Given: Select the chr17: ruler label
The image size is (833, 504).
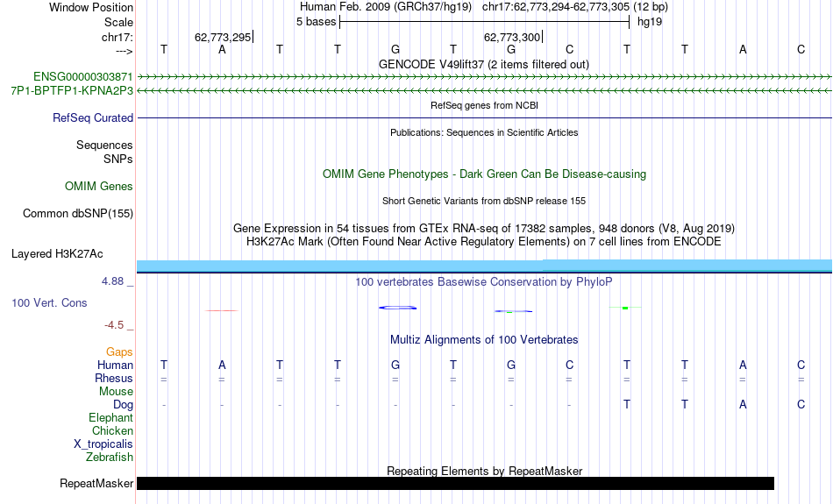Looking at the screenshot, I should tap(117, 37).
